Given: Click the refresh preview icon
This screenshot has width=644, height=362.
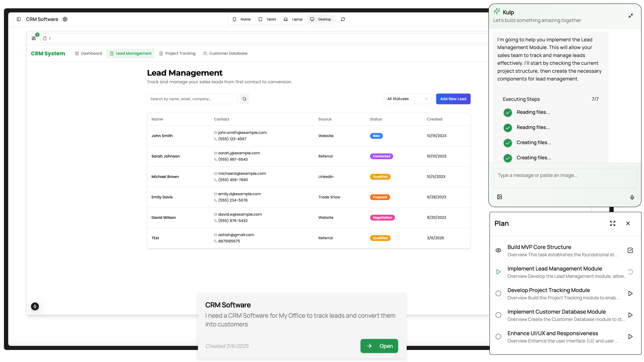Looking at the screenshot, I should [343, 19].
